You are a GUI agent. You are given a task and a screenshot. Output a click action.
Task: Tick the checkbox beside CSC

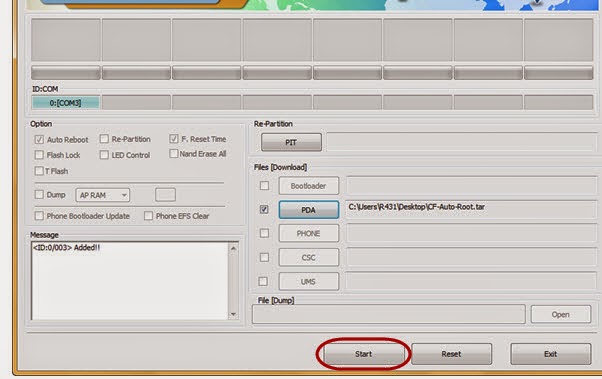pos(264,257)
